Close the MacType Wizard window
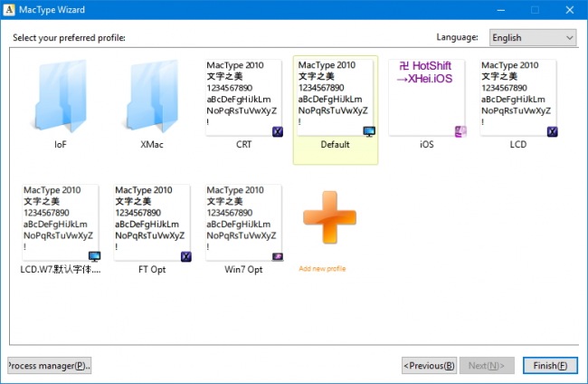 click(x=570, y=10)
